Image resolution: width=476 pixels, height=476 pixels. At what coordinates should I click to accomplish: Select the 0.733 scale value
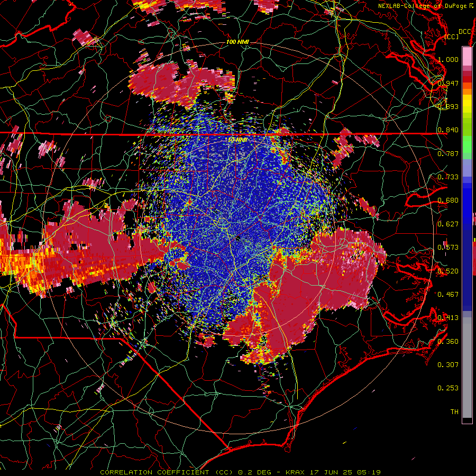click(448, 177)
